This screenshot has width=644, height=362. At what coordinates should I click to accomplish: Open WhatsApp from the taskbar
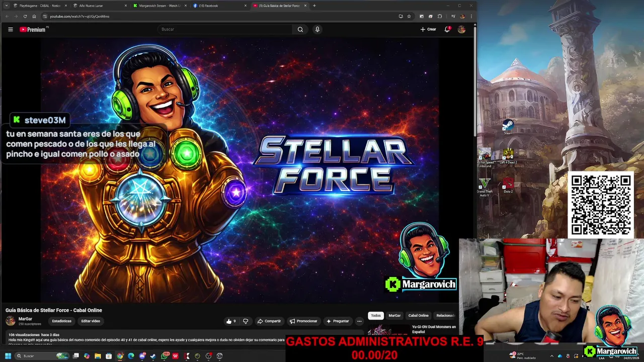[165, 356]
